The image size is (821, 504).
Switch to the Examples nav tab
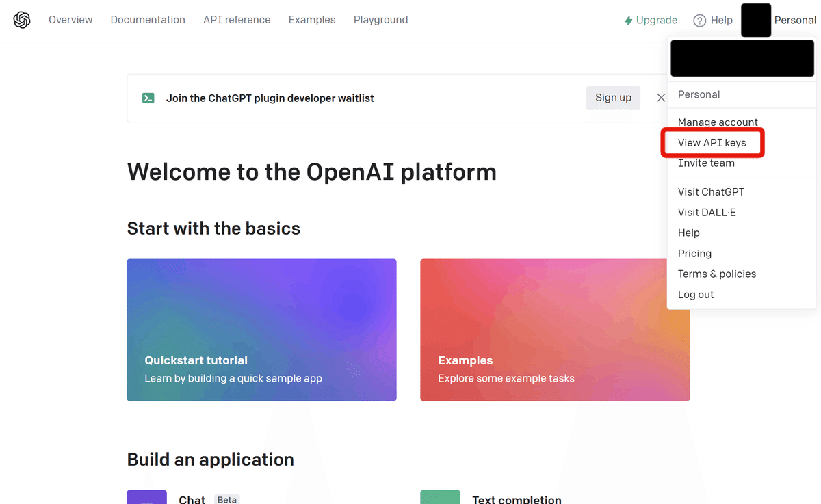[312, 20]
